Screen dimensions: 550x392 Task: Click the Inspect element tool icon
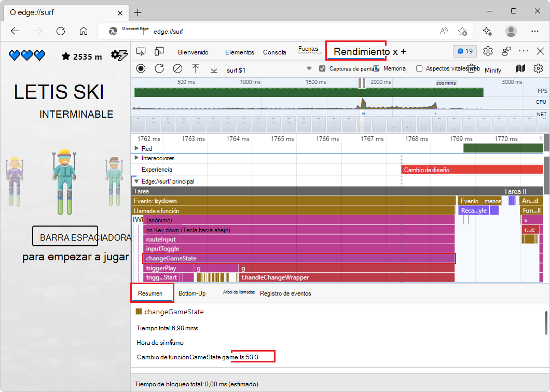click(141, 52)
